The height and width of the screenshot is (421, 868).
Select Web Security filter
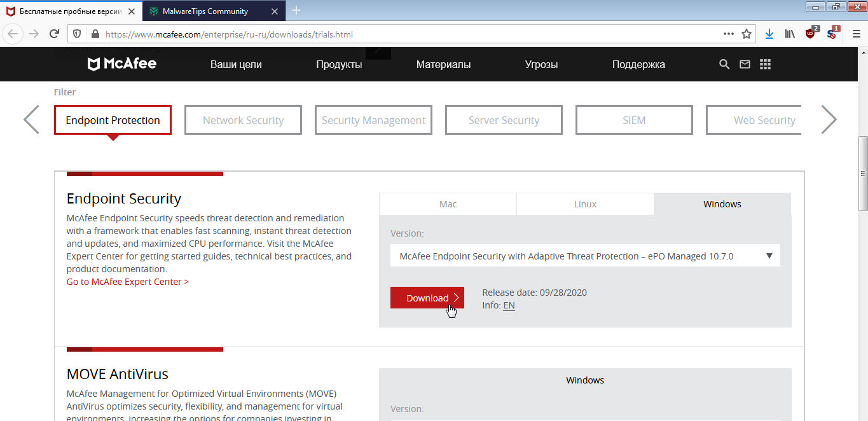[x=754, y=120]
